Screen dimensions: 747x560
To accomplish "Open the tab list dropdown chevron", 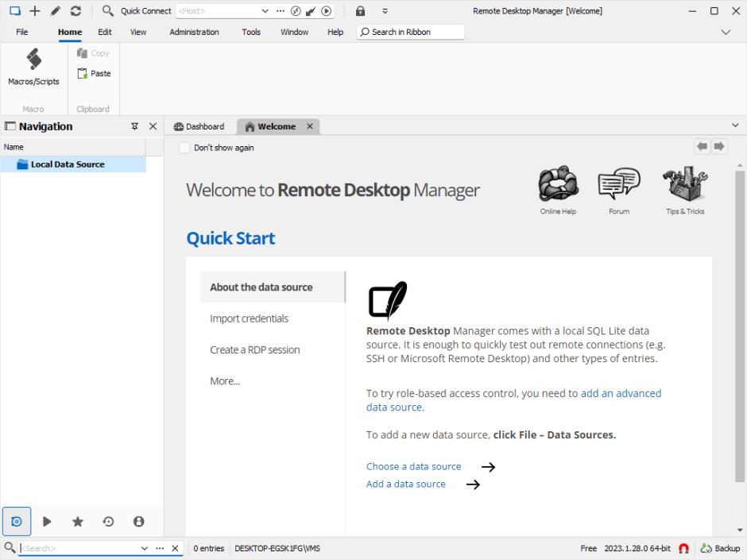I will pos(735,126).
